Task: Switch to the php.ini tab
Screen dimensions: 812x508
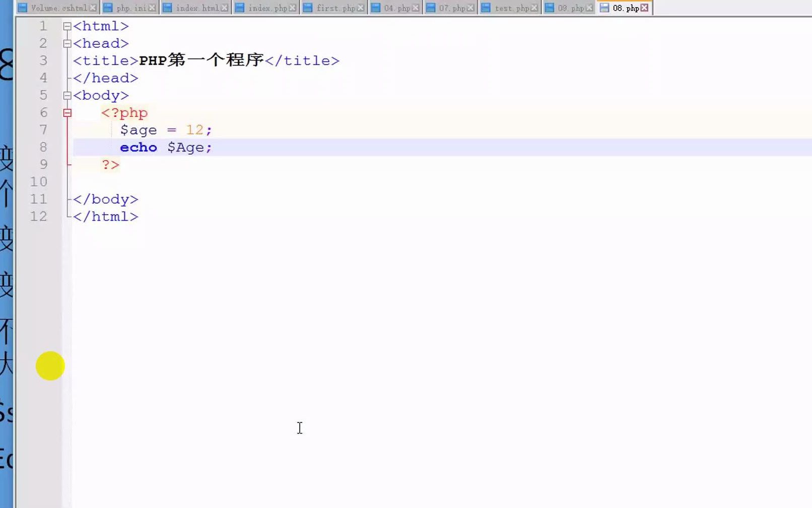Action: [x=130, y=8]
